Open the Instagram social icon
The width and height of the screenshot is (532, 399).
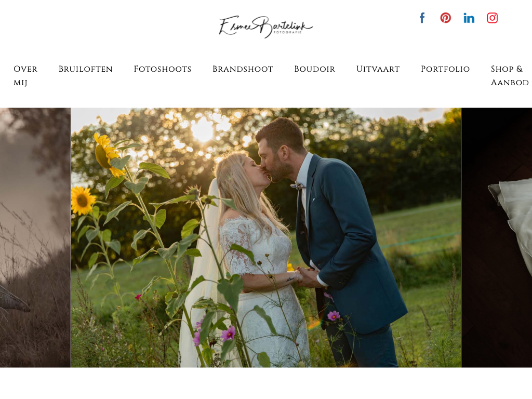pyautogui.click(x=493, y=18)
